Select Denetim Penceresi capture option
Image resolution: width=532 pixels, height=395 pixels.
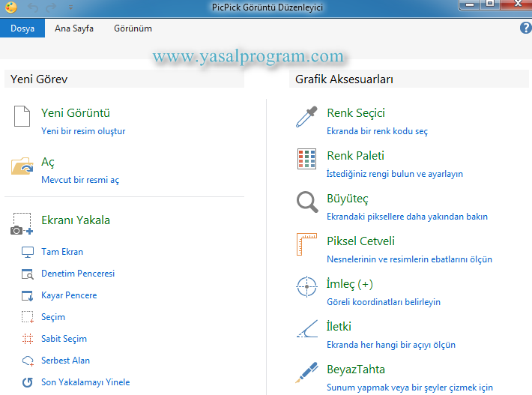click(77, 274)
